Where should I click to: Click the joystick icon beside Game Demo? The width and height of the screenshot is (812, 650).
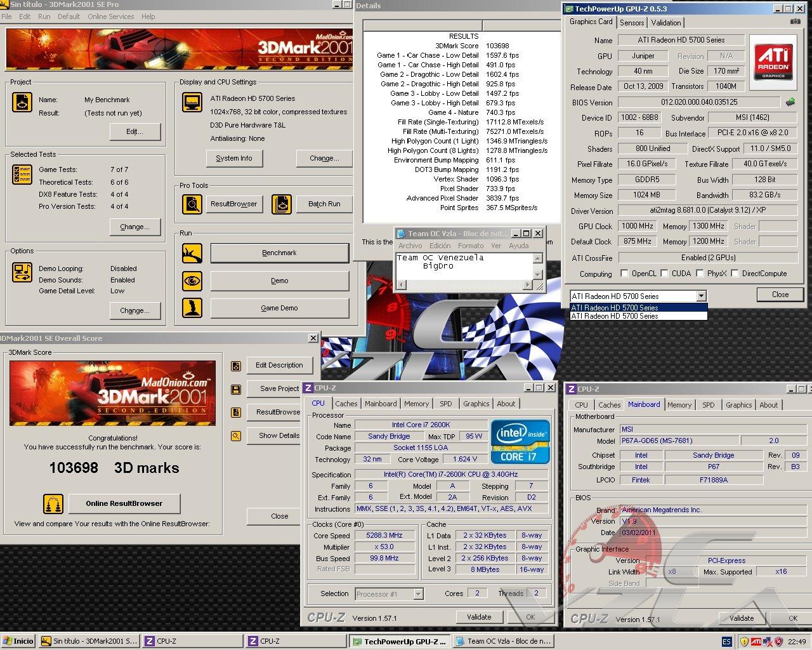pos(192,308)
